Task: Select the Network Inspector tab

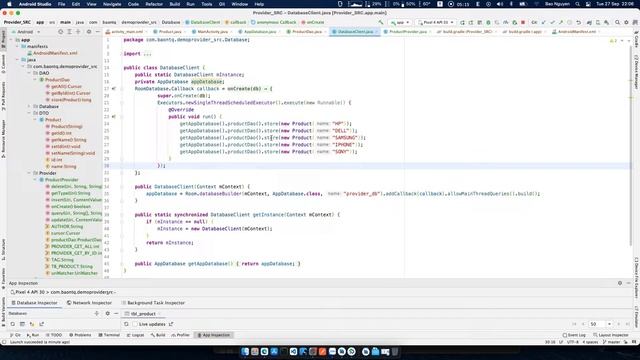Action: 89,303
